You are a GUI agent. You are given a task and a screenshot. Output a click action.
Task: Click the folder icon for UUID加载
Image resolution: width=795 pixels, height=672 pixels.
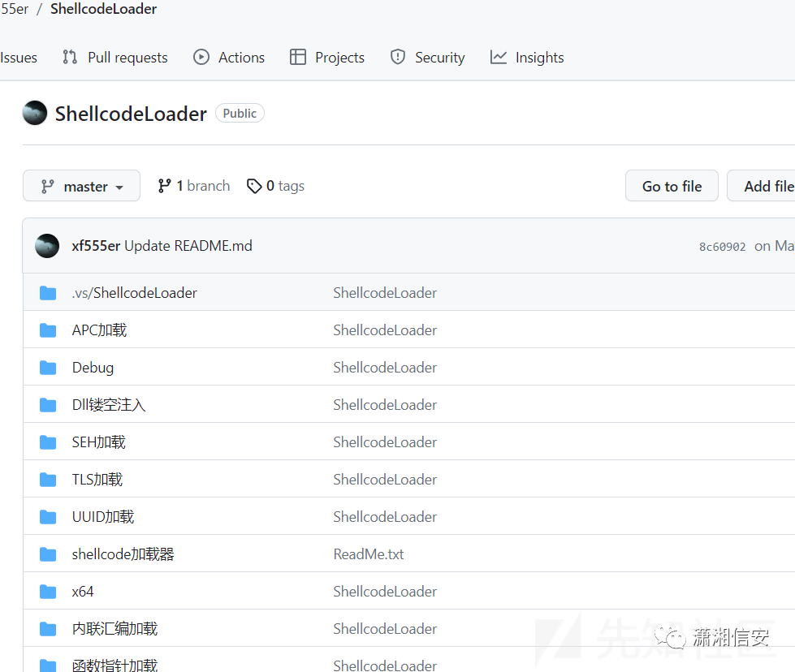(x=48, y=517)
